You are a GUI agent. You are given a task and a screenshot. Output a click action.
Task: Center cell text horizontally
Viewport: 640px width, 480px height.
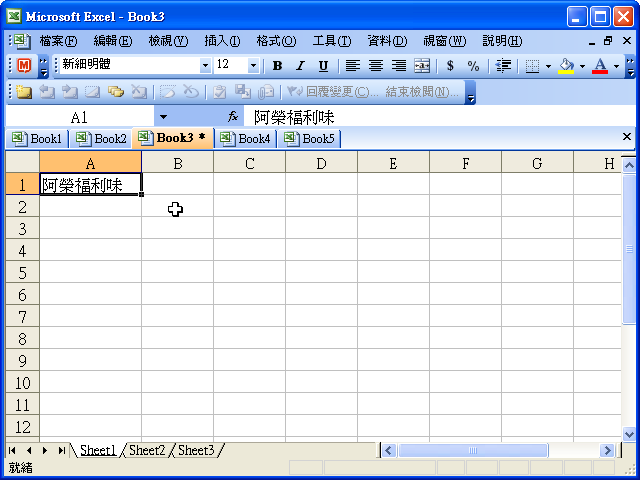point(376,66)
